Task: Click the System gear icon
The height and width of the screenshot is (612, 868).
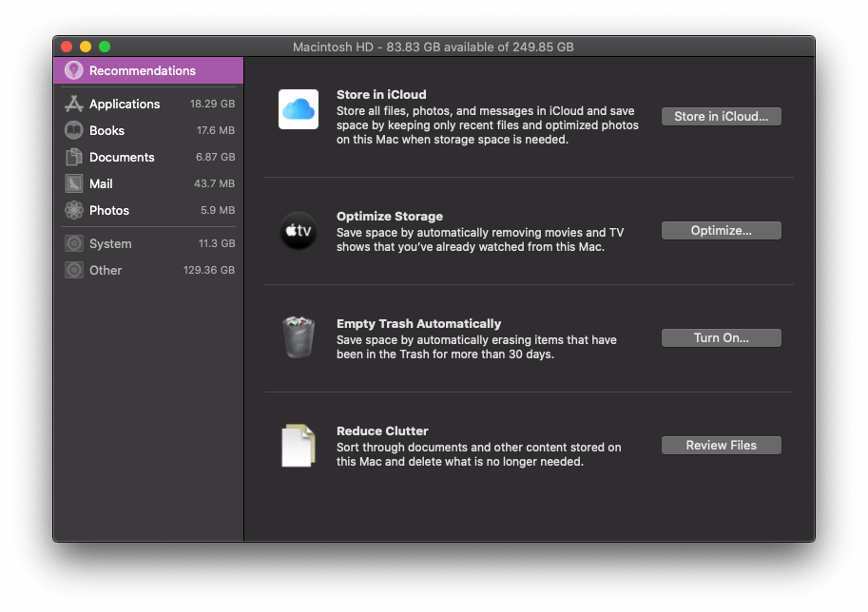Action: pyautogui.click(x=73, y=243)
